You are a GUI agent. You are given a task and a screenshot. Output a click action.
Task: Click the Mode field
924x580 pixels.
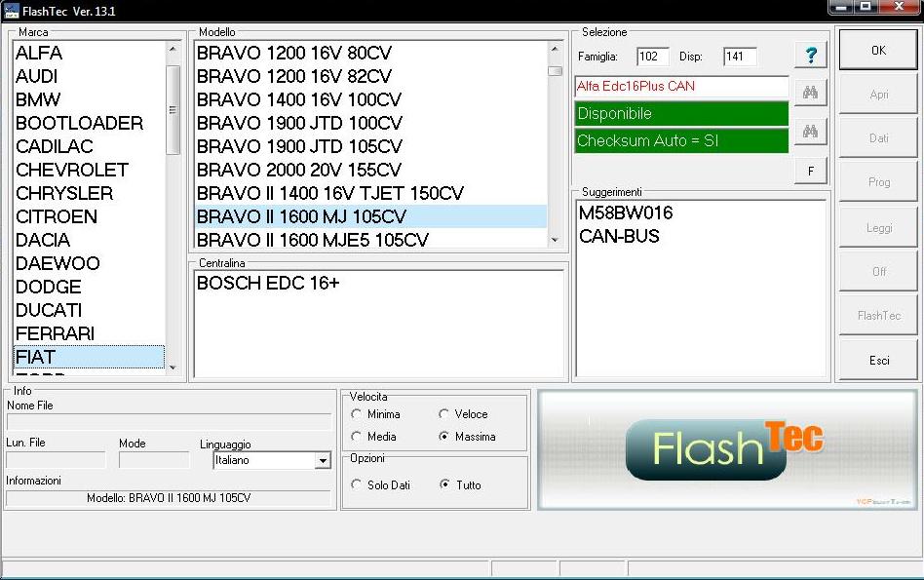154,460
